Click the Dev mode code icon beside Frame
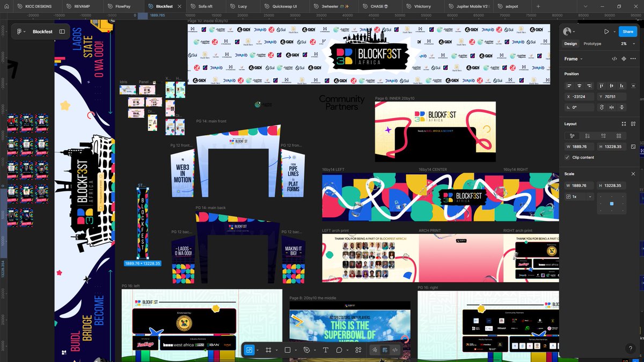The image size is (644, 362). [614, 58]
